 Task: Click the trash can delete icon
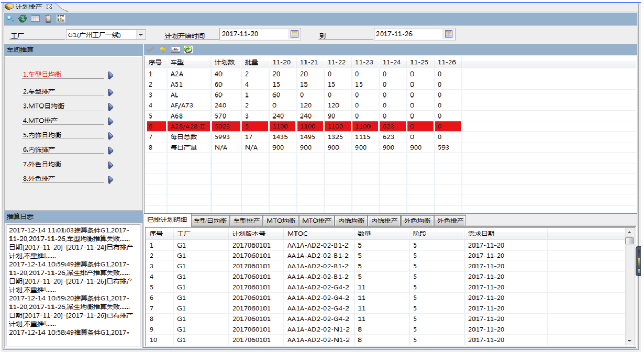[48, 19]
